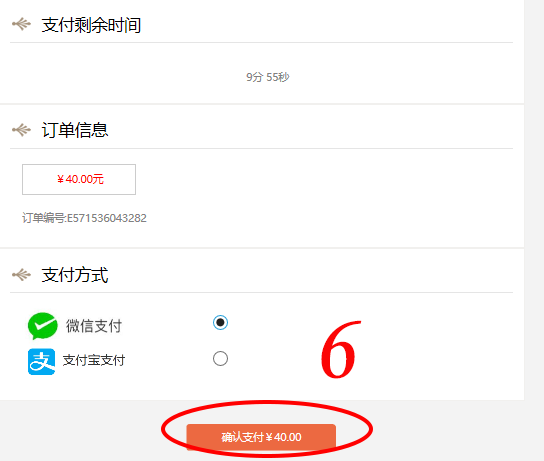Select the 支付宝支付 radio button
Image resolution: width=544 pixels, height=461 pixels.
point(220,358)
